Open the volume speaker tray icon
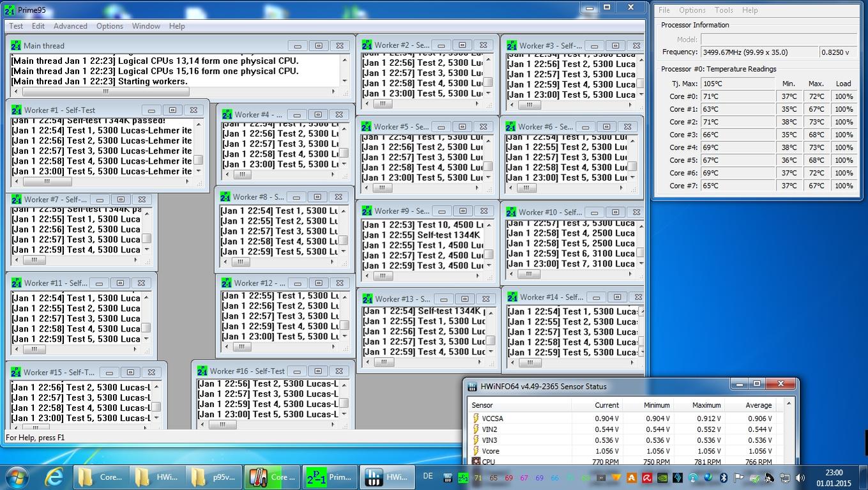This screenshot has height=490, width=868. (x=800, y=477)
